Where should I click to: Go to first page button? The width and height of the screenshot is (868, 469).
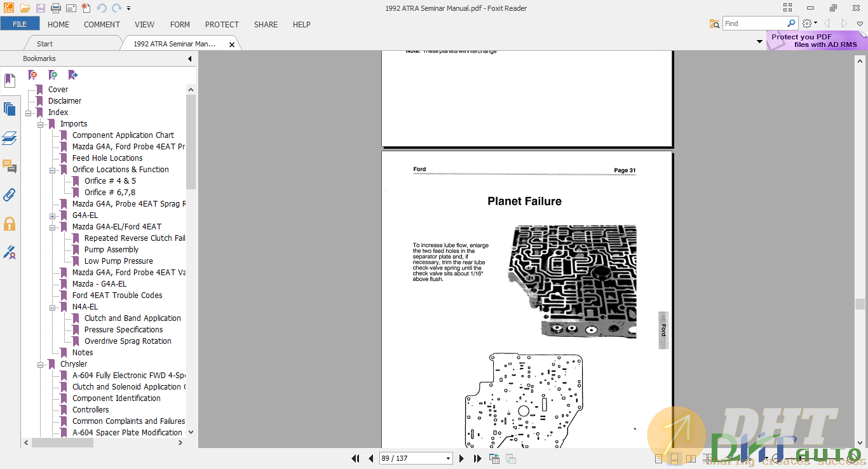click(x=356, y=458)
